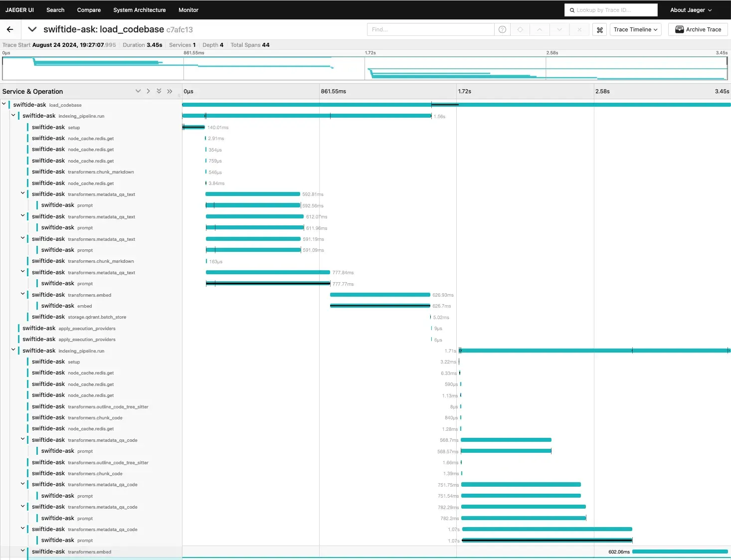This screenshot has height=560, width=731.
Task: Open the keyboard shortcuts icon button
Action: [600, 30]
